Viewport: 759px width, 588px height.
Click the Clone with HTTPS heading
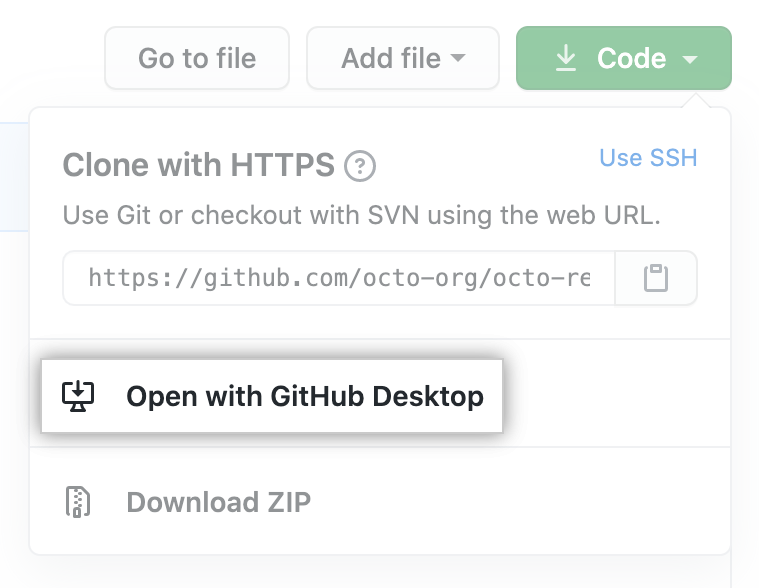pyautogui.click(x=198, y=165)
